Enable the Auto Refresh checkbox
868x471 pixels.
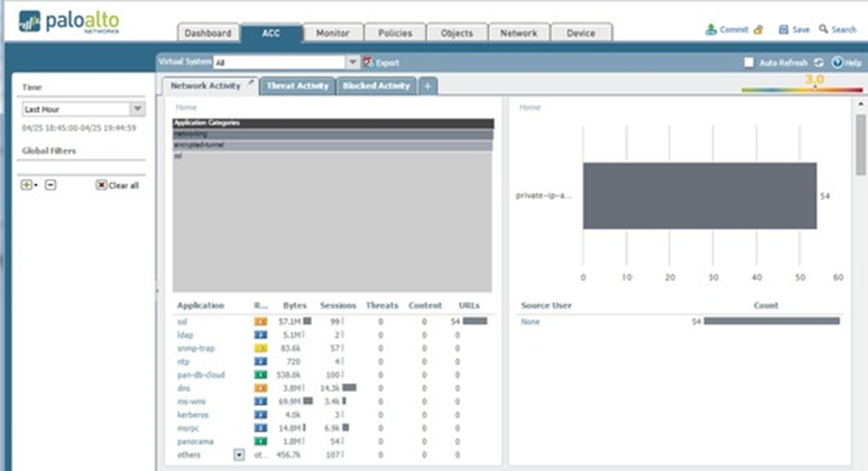point(749,62)
